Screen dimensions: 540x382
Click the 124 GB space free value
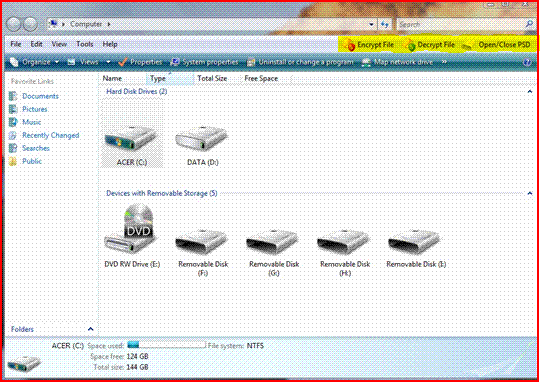[x=137, y=356]
